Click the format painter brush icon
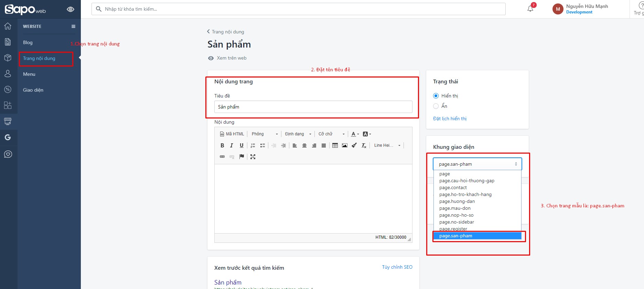 354,145
